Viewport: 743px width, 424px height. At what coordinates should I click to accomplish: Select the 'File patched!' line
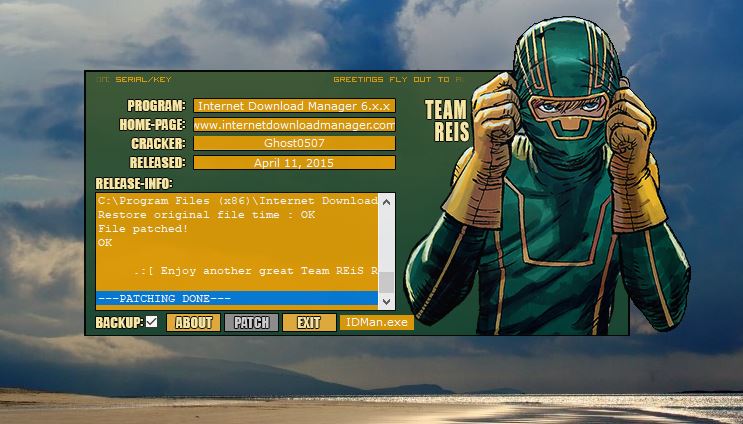tap(236, 228)
